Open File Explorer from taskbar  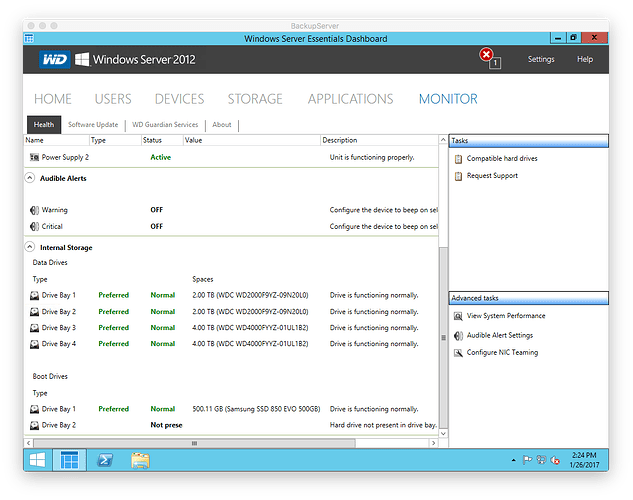click(140, 460)
